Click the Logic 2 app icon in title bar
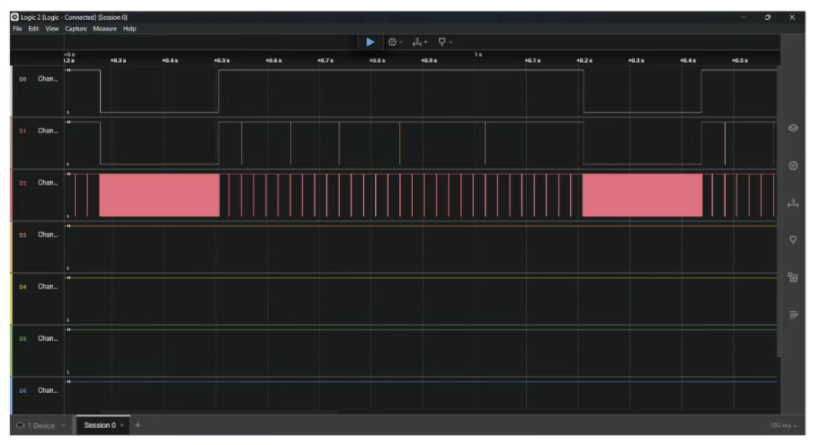The width and height of the screenshot is (819, 445). 15,17
